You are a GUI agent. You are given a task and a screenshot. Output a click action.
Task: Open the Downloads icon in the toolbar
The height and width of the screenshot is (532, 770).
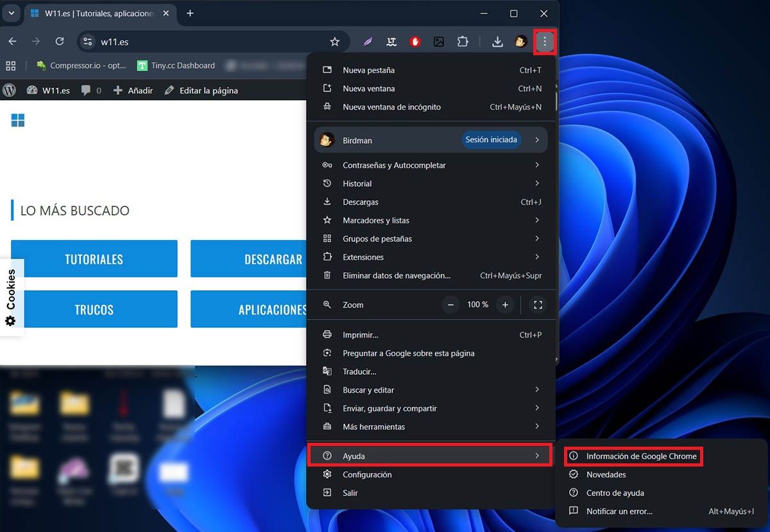pyautogui.click(x=497, y=42)
